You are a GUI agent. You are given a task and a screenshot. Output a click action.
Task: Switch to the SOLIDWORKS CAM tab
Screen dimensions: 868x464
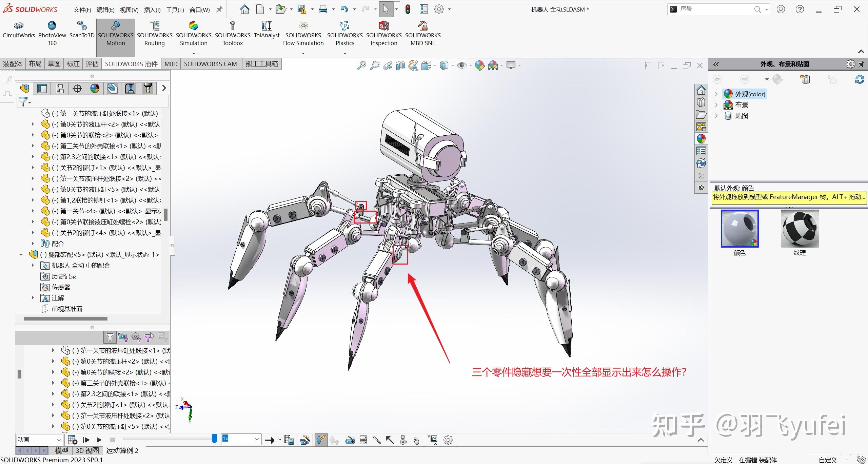(210, 64)
